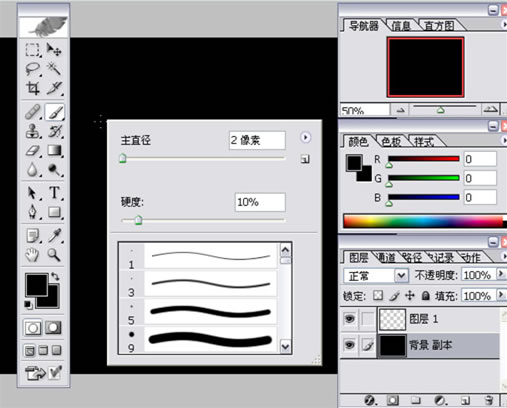Screen dimensions: 507x408
Task: Switch to 直方图 tab
Action: [x=439, y=25]
